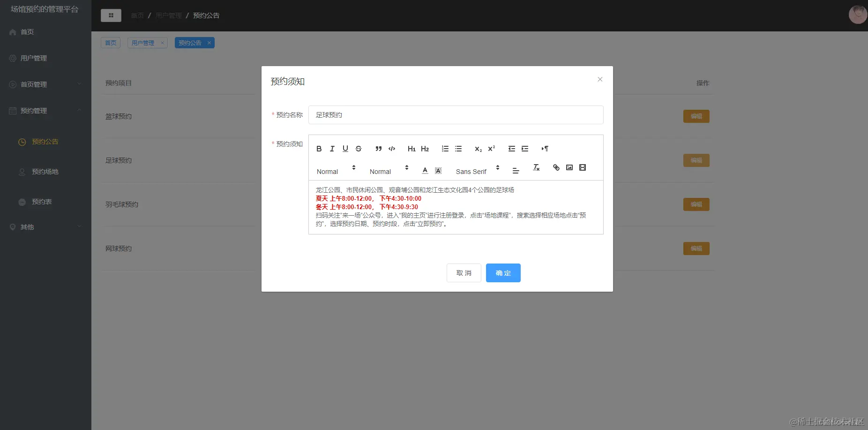This screenshot has width=868, height=430.
Task: Insert a hyperlink in the editor
Action: [x=556, y=167]
